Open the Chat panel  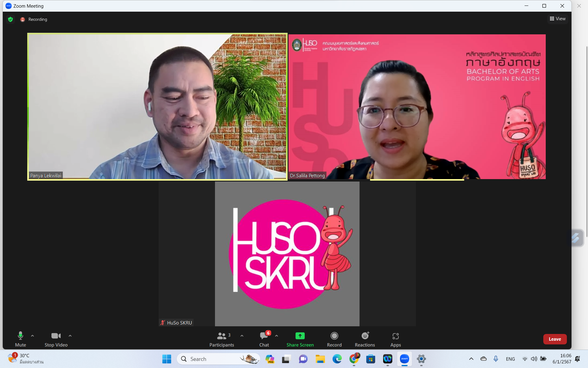click(264, 339)
